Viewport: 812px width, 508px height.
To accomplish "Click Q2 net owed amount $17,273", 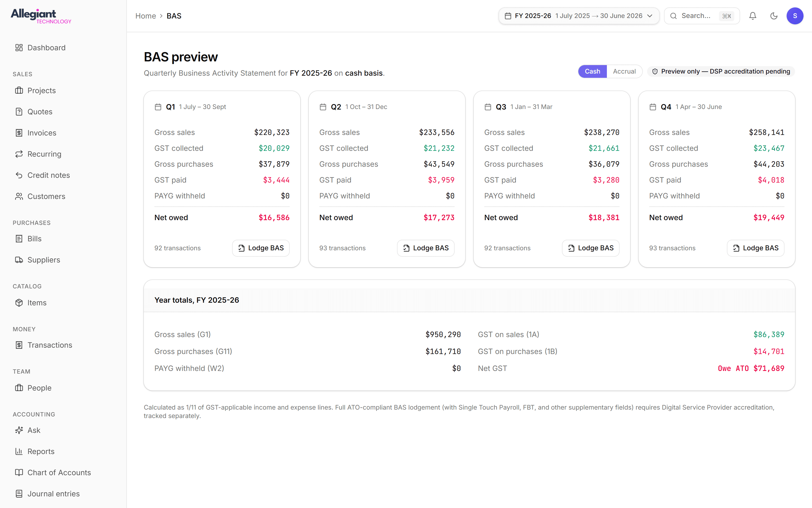I will [x=439, y=218].
